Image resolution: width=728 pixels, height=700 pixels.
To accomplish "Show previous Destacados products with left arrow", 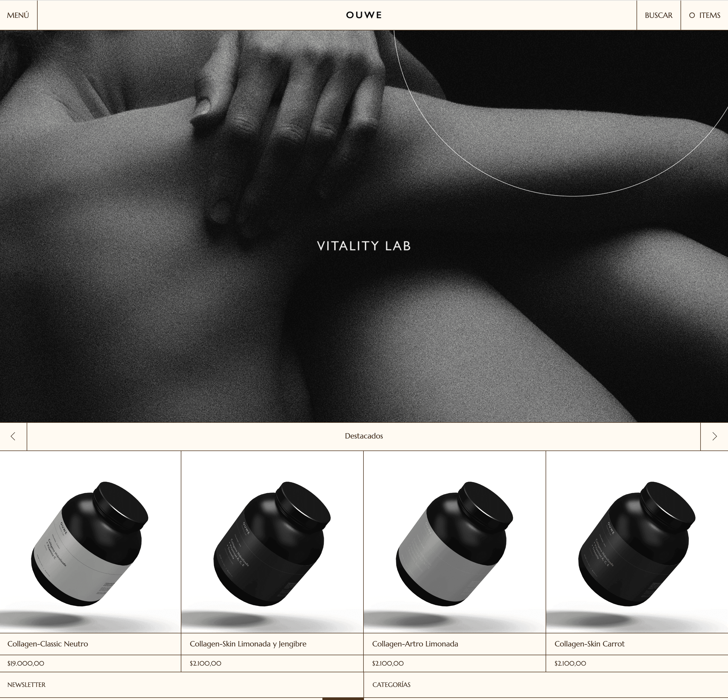I will click(x=13, y=436).
